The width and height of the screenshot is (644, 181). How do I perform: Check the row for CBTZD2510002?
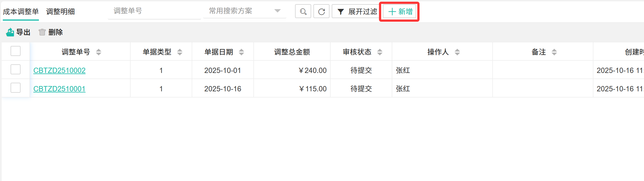point(16,70)
